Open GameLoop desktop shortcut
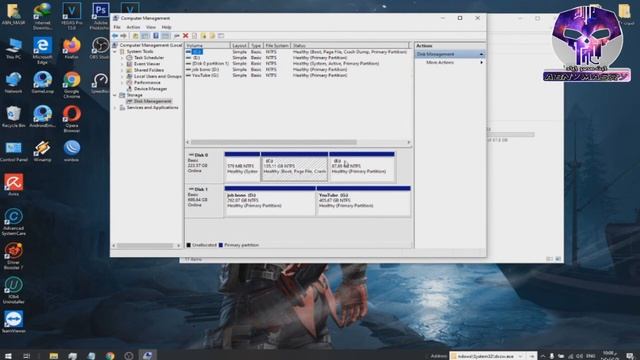 (42, 82)
